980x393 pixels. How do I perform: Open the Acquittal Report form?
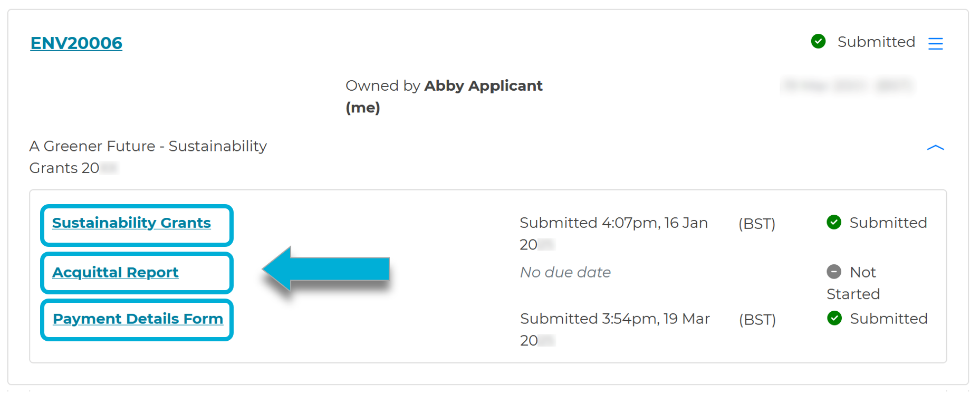115,272
